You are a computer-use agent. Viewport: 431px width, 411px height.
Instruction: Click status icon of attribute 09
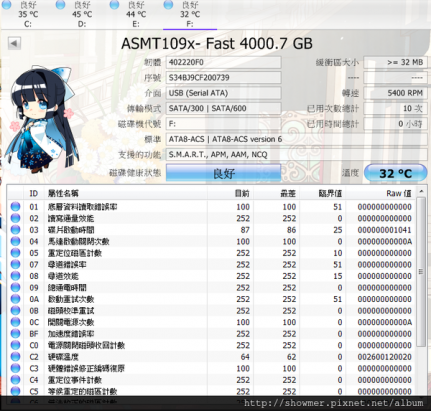point(15,287)
